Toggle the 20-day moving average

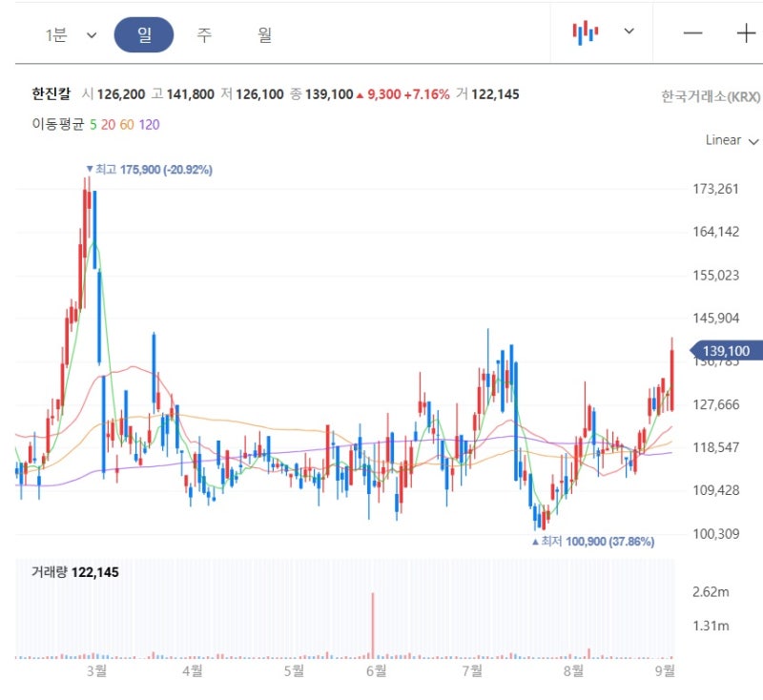108,125
